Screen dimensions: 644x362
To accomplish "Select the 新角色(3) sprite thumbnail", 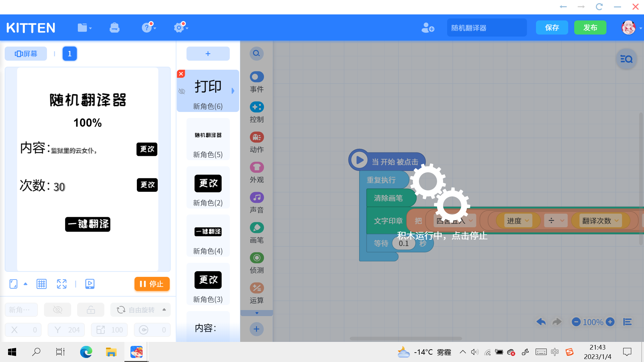I will point(208,284).
